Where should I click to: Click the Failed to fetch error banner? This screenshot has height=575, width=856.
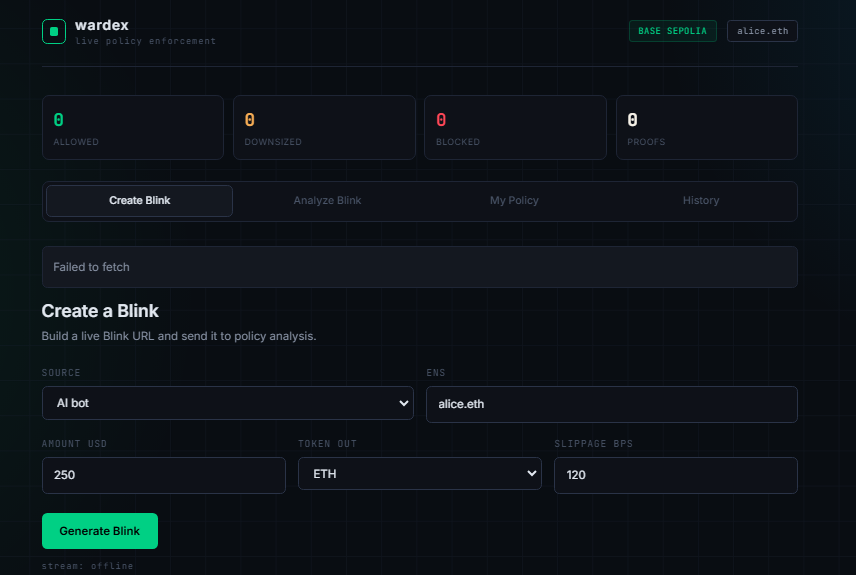tap(420, 267)
